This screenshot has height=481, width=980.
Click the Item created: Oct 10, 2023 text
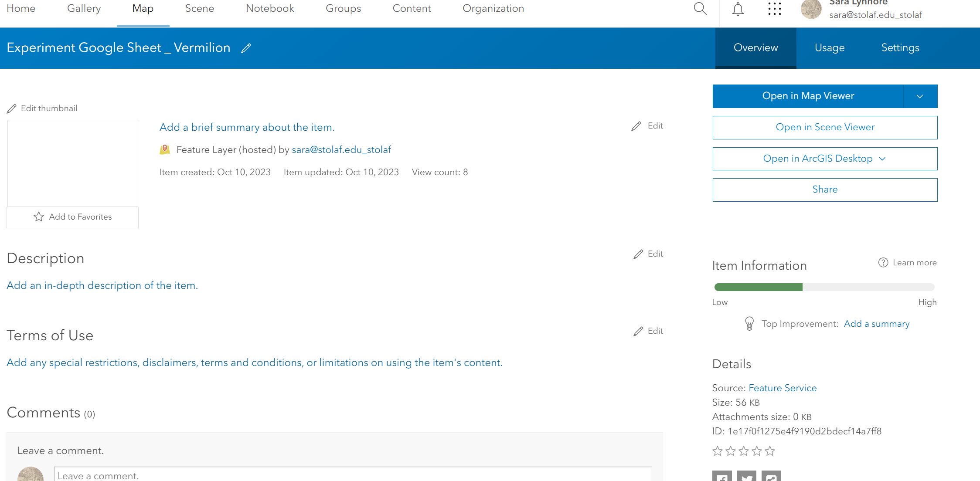[215, 173]
